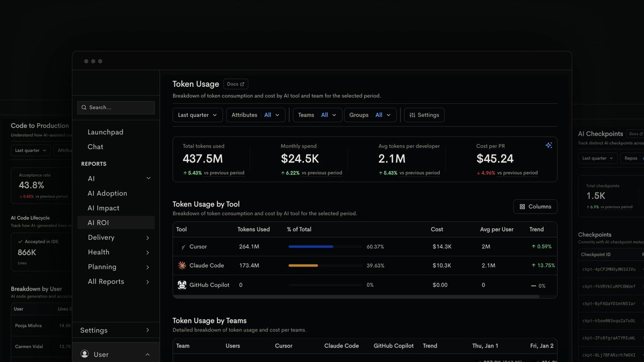The height and width of the screenshot is (362, 644).
Task: Expand the Delivery reports chevron
Action: pos(148,238)
